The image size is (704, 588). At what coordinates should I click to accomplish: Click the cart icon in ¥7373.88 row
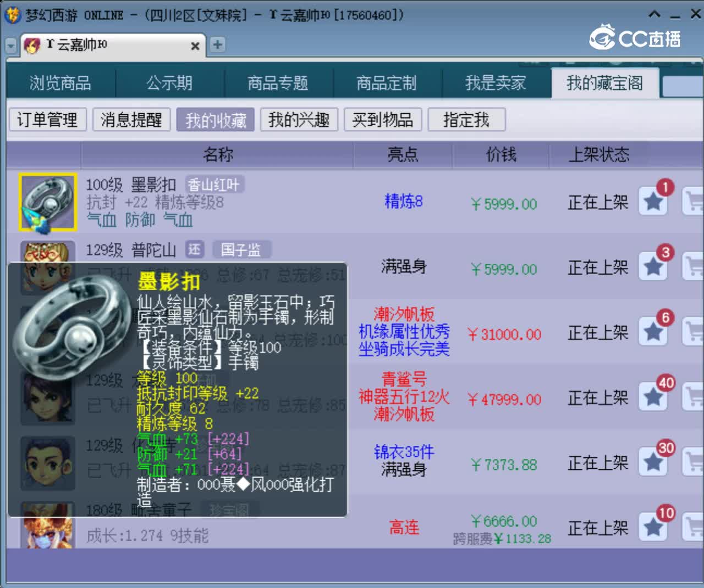tap(693, 463)
